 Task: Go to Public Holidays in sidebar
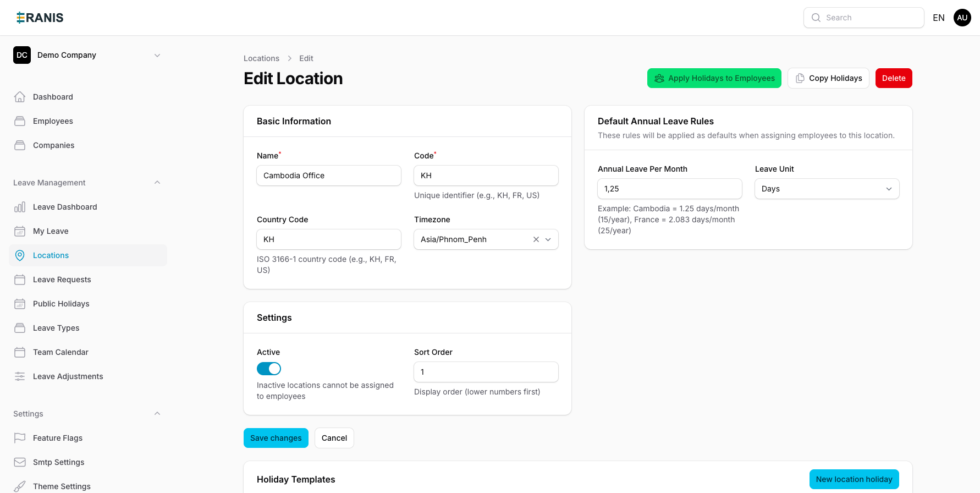click(x=61, y=304)
